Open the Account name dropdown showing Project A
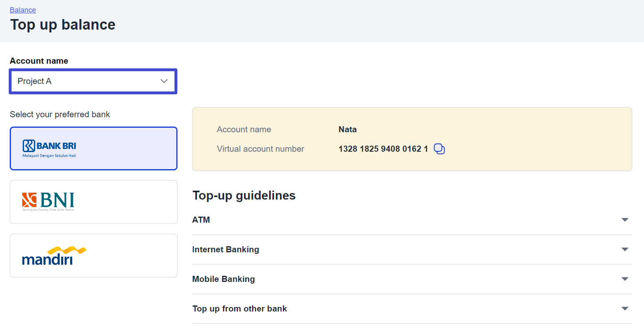The image size is (644, 333). (93, 81)
